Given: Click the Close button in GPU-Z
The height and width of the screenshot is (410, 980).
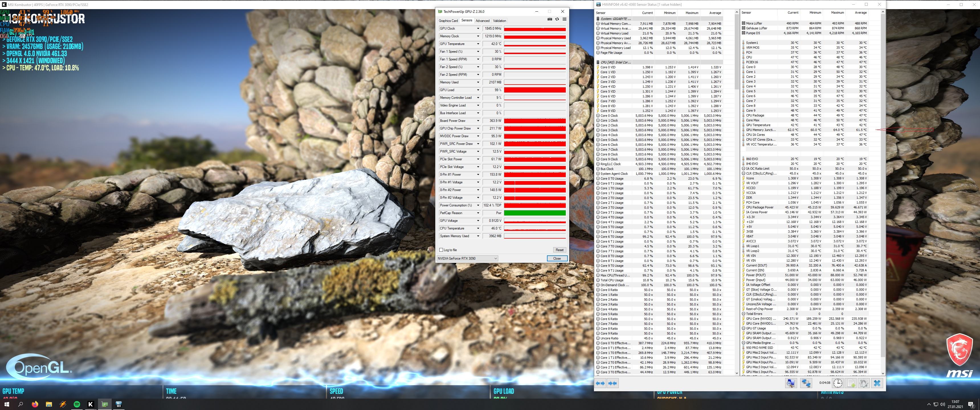Looking at the screenshot, I should (557, 258).
